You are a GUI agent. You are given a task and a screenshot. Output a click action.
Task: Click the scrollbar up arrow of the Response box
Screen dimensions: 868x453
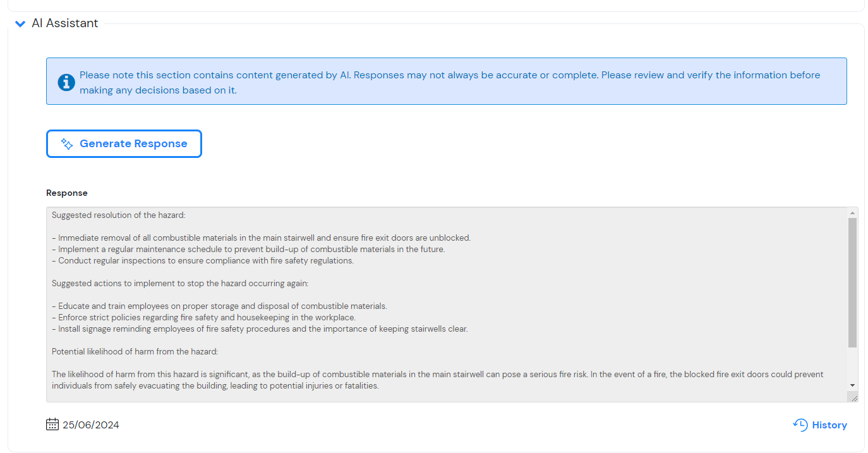click(852, 214)
